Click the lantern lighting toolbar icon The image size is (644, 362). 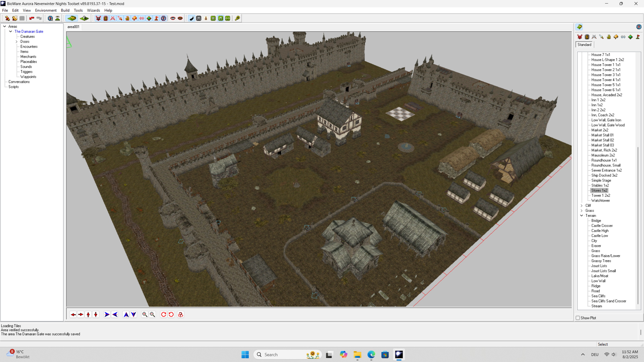coord(206,18)
